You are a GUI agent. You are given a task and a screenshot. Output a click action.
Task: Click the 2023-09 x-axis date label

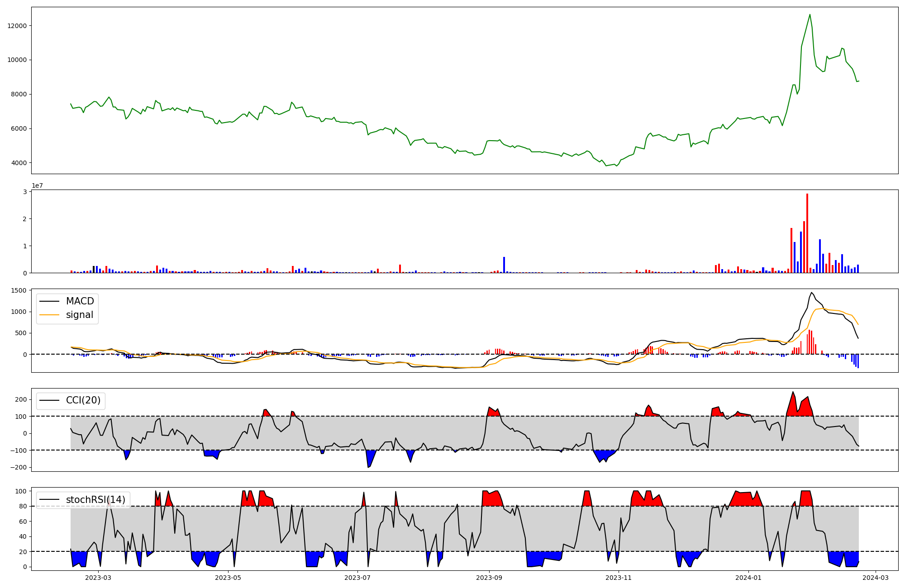coord(489,578)
